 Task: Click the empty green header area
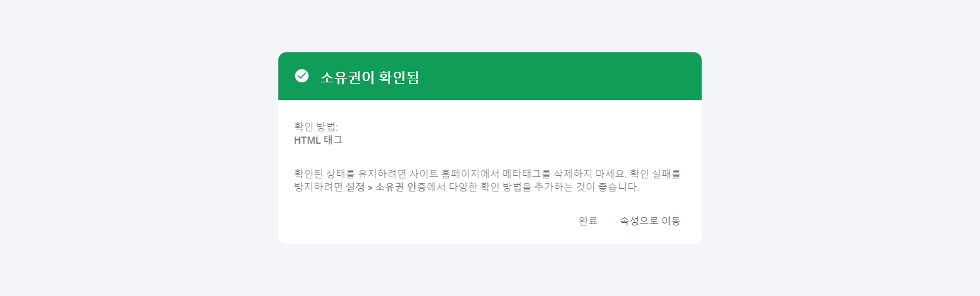(555, 76)
